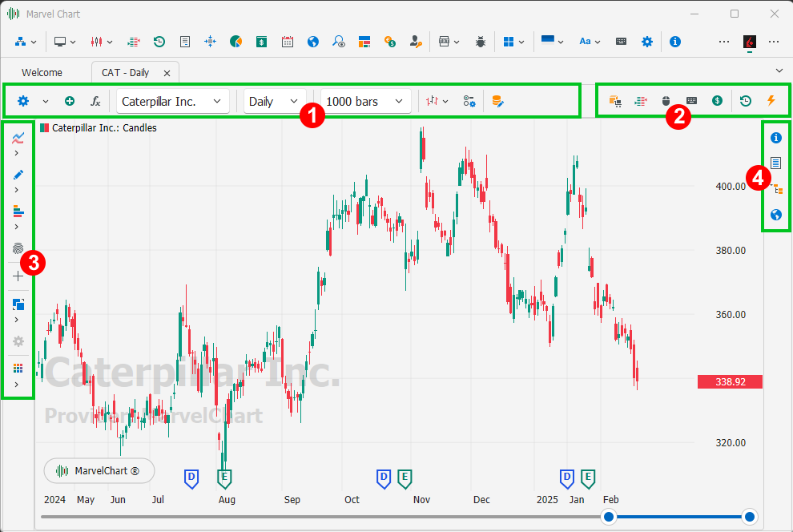Screen dimensions: 793x532
Task: Open the indicators line chart icon
Action: (x=18, y=138)
